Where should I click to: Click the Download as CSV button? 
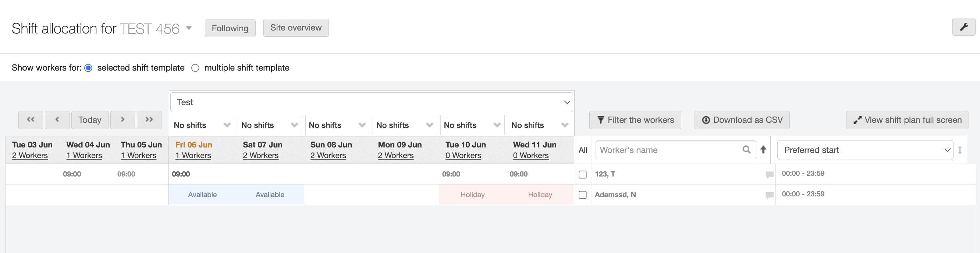tap(742, 120)
